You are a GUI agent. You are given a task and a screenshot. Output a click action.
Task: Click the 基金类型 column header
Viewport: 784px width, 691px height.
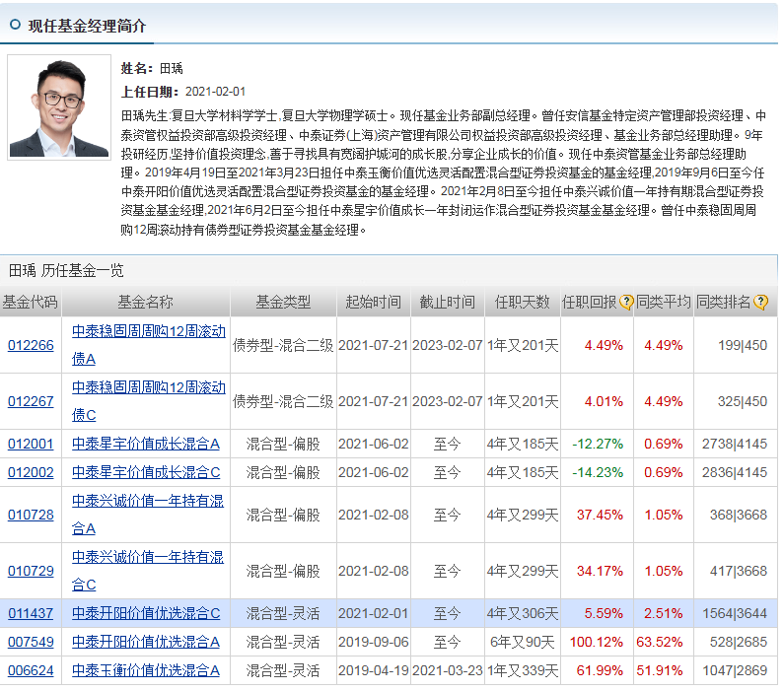coord(283,302)
